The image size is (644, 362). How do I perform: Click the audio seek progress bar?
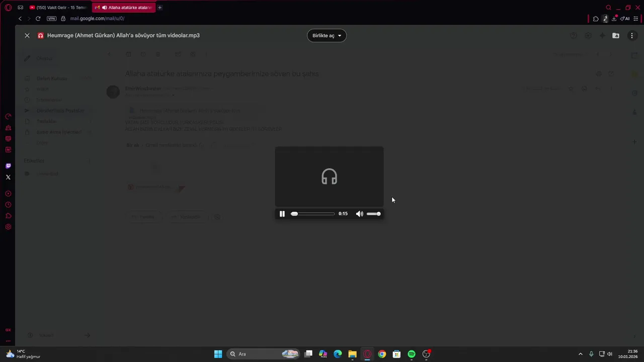312,214
